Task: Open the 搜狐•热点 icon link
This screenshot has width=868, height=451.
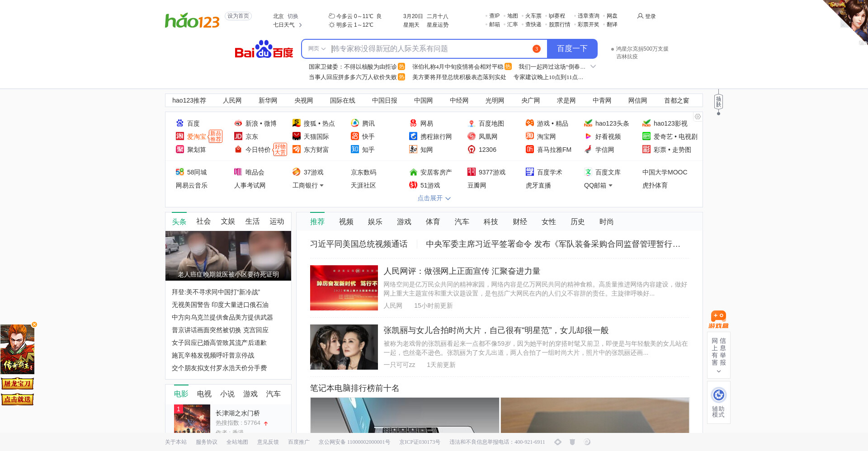Action: pyautogui.click(x=297, y=123)
